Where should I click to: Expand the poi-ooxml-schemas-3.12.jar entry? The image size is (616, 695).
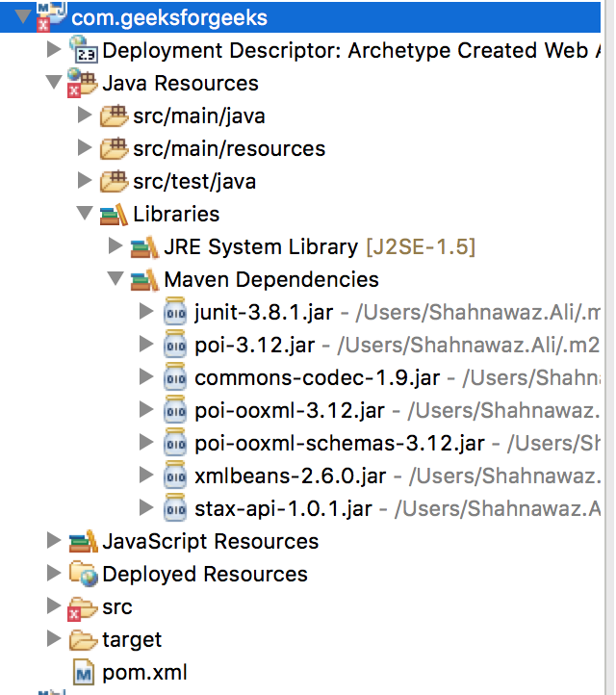tap(146, 443)
